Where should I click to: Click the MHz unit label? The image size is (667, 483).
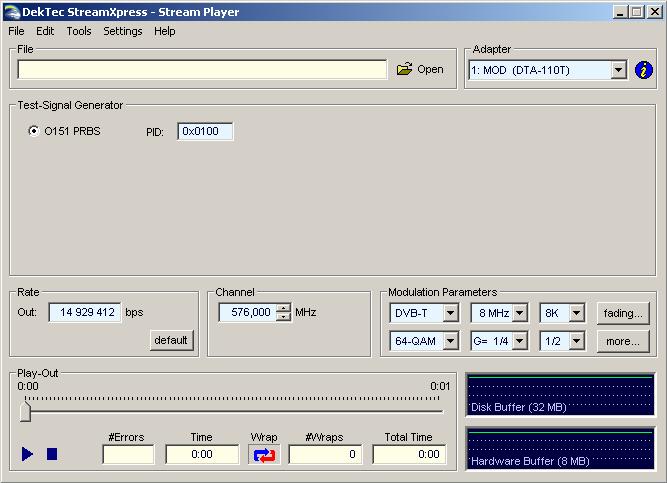(x=305, y=312)
